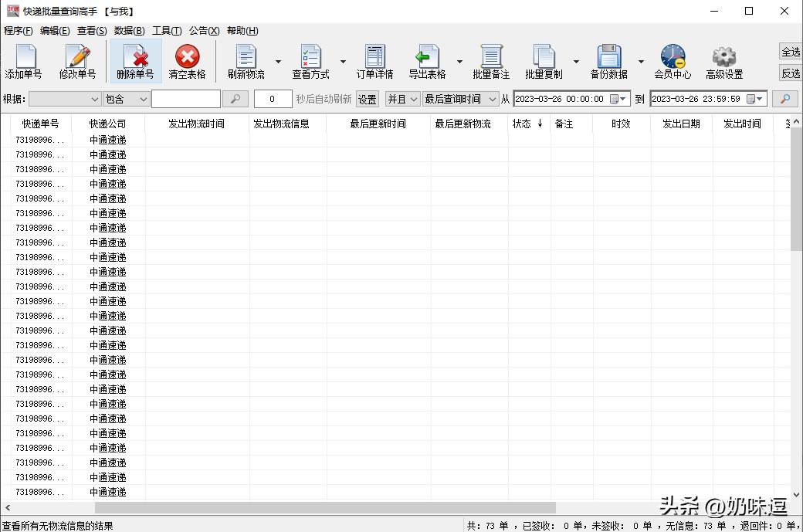The image size is (803, 532).
Task: Open the 数据(B) menu
Action: pyautogui.click(x=128, y=31)
